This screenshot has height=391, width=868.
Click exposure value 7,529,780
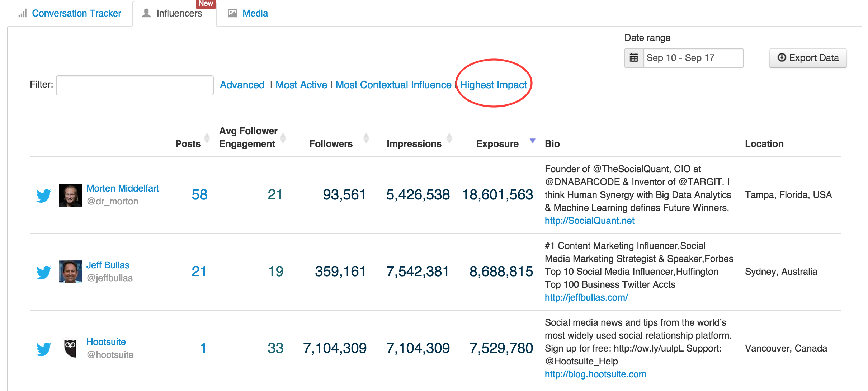click(501, 348)
